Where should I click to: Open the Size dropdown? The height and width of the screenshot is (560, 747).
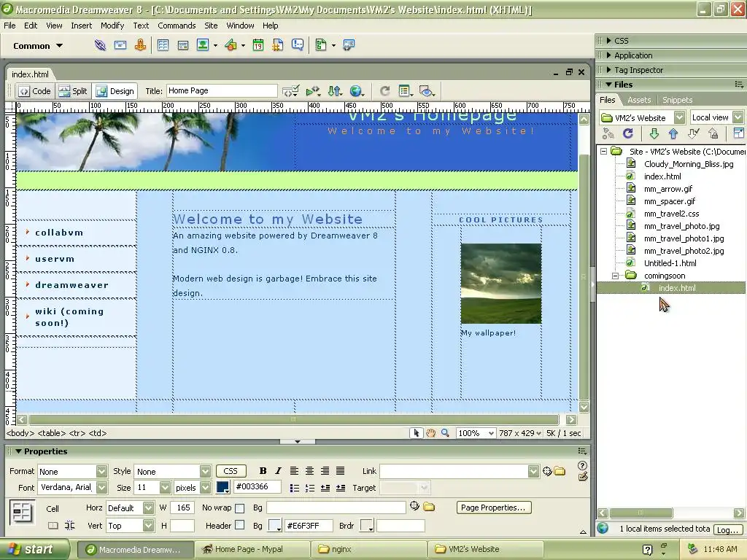[165, 488]
